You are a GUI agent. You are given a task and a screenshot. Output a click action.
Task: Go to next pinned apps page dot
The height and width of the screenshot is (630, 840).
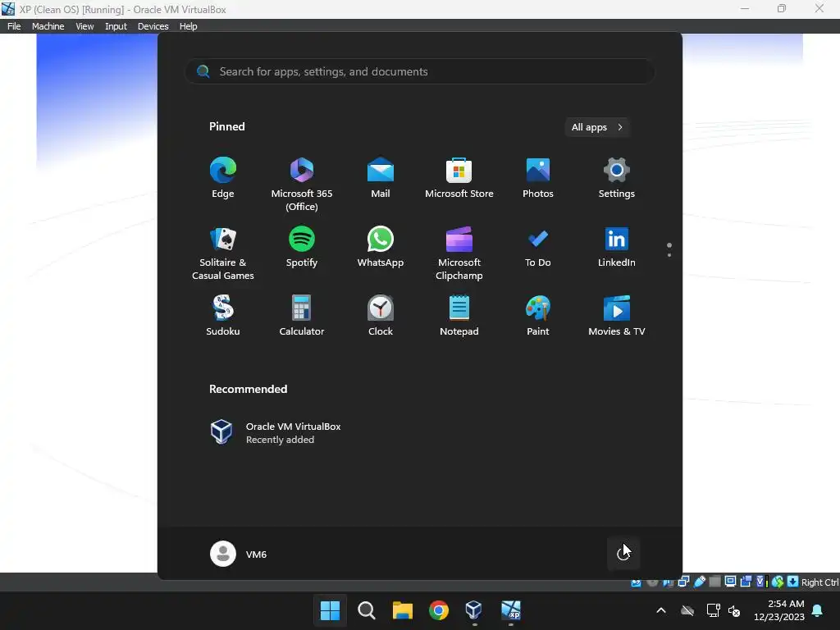(669, 254)
